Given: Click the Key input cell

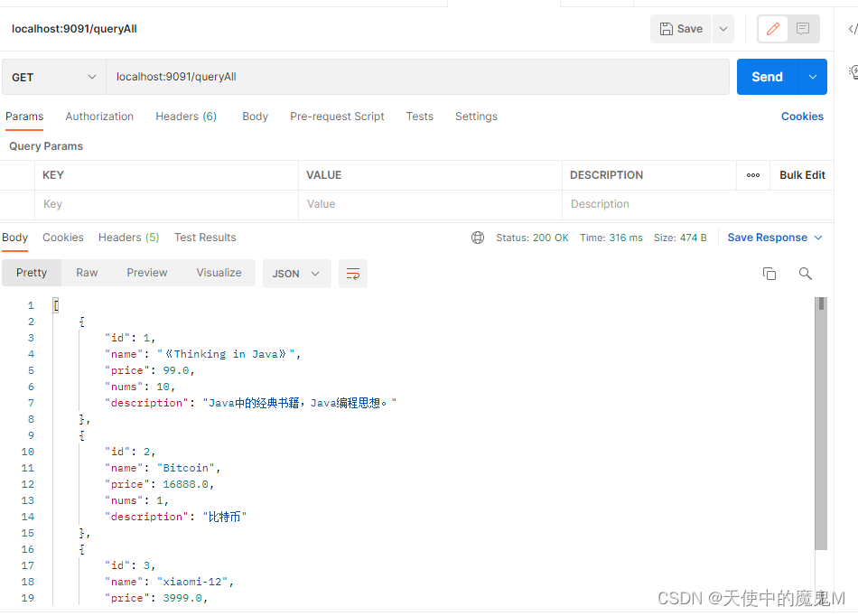Looking at the screenshot, I should click(166, 205).
